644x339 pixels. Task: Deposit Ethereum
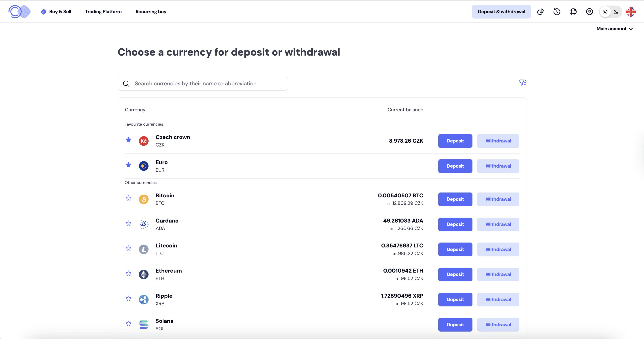(x=455, y=274)
